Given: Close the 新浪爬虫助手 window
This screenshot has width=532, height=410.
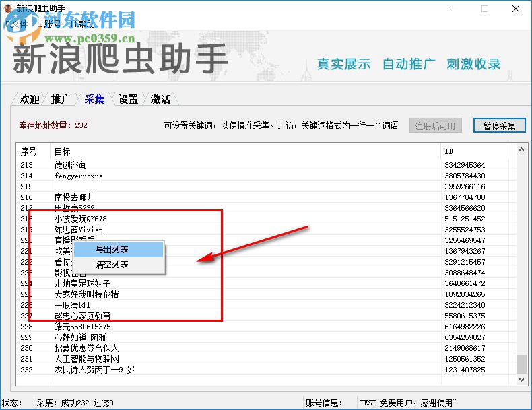Looking at the screenshot, I should pos(516,9).
